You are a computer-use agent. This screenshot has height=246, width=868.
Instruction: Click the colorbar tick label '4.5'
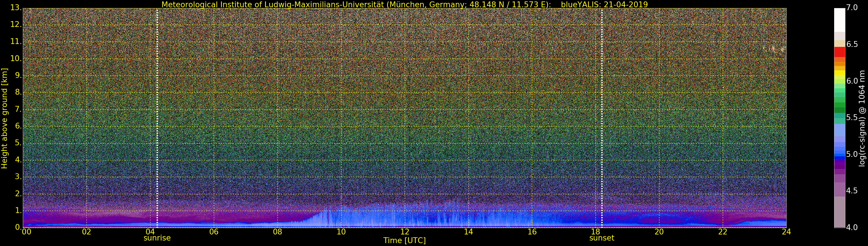tap(852, 191)
